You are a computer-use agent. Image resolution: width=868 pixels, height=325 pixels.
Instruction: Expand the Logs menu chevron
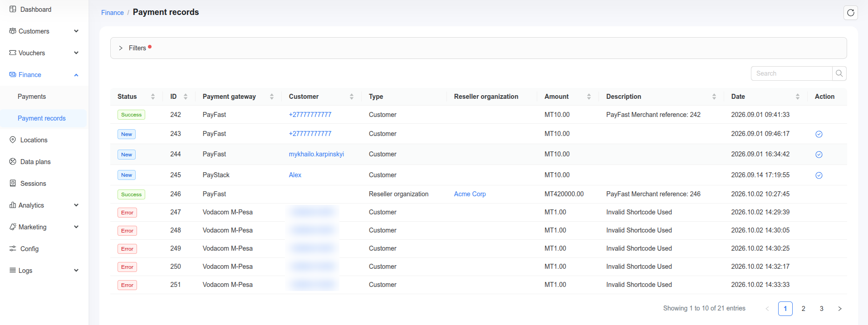pyautogui.click(x=76, y=270)
